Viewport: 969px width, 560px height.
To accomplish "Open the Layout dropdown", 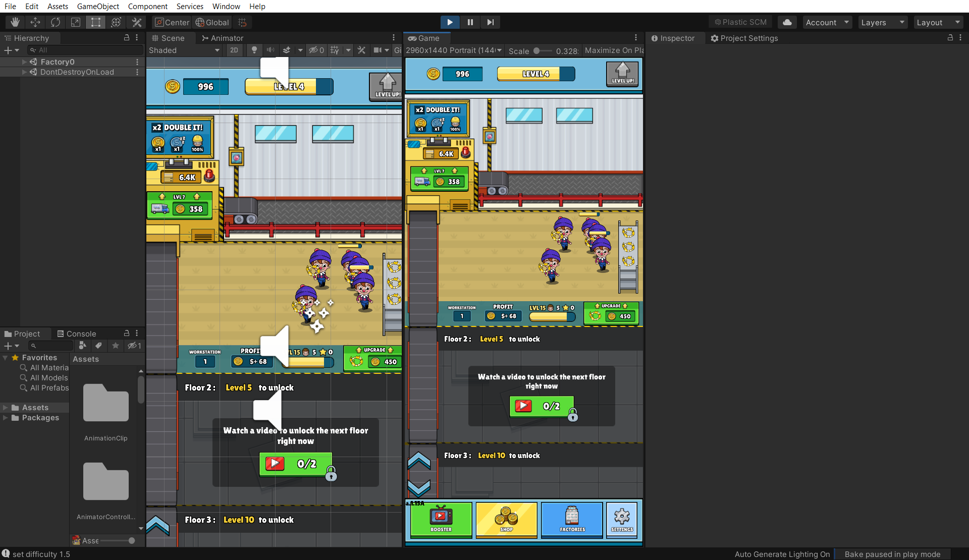I will coord(938,22).
